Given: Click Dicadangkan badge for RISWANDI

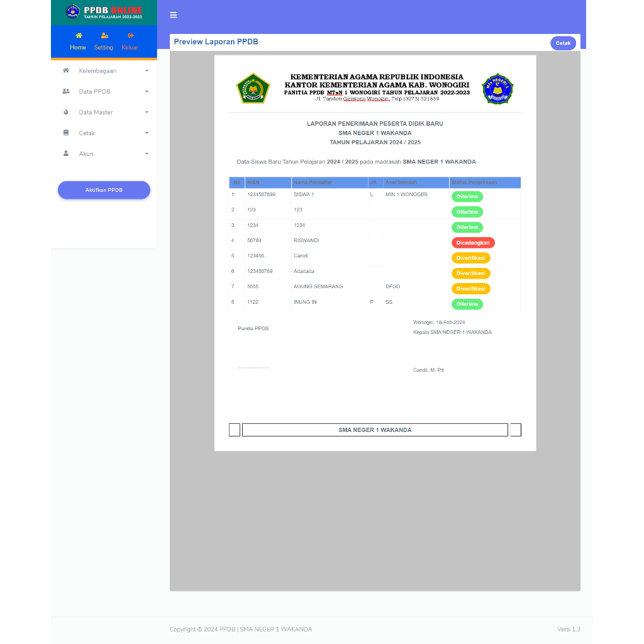Looking at the screenshot, I should [x=473, y=243].
